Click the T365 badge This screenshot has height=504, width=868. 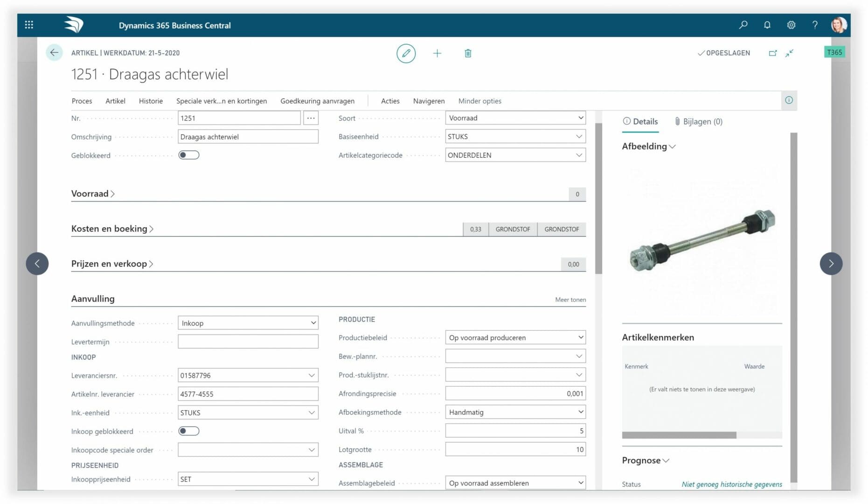(x=834, y=52)
